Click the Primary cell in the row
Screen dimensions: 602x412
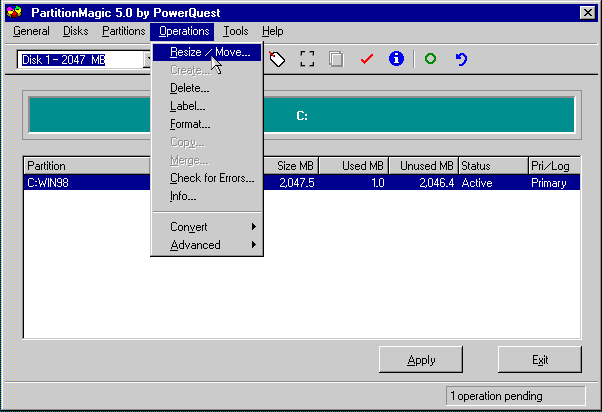(549, 183)
